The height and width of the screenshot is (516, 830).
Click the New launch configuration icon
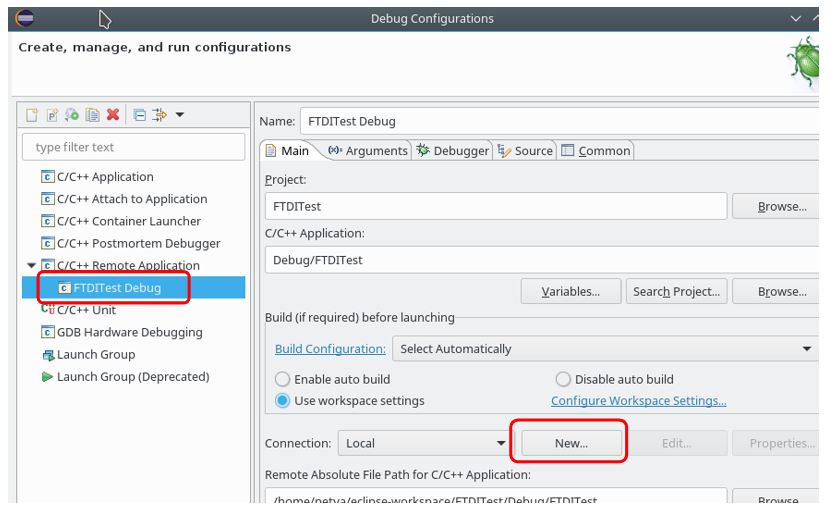pyautogui.click(x=32, y=115)
